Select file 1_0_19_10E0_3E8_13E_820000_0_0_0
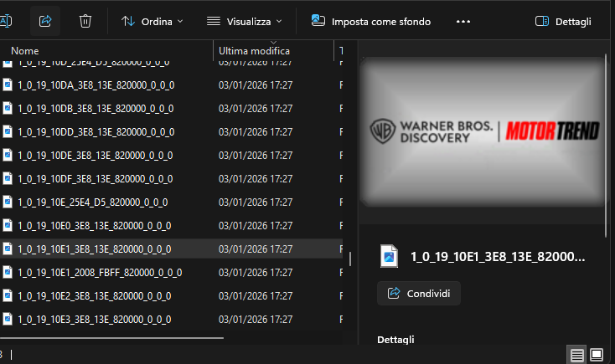 point(95,226)
